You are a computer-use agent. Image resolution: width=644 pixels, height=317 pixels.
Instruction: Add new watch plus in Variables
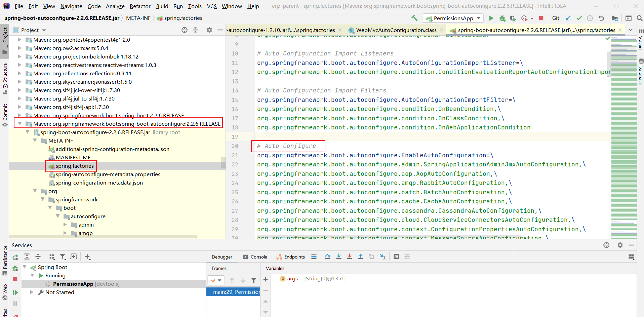pyautogui.click(x=266, y=279)
